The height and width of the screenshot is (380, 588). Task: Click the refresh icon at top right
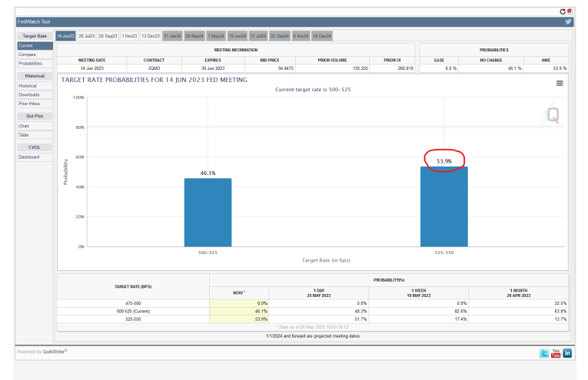pyautogui.click(x=563, y=11)
